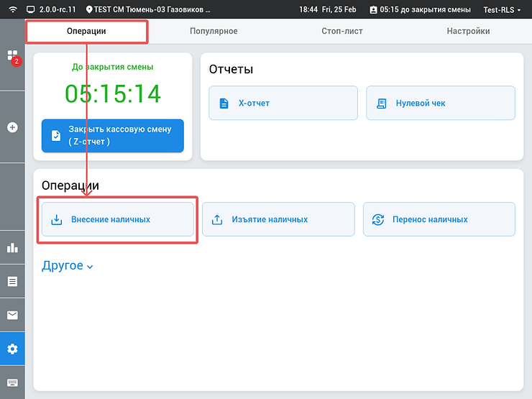This screenshot has width=532, height=399.
Task: Click the monitor version icon 2.0.0-rc.11
Action: (x=30, y=9)
